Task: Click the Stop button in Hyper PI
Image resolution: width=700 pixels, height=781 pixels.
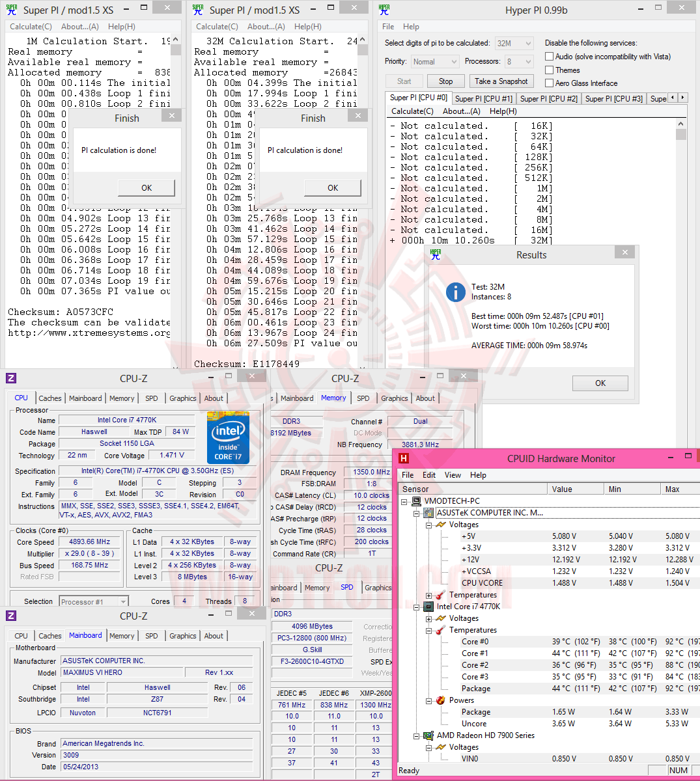Action: coord(445,81)
